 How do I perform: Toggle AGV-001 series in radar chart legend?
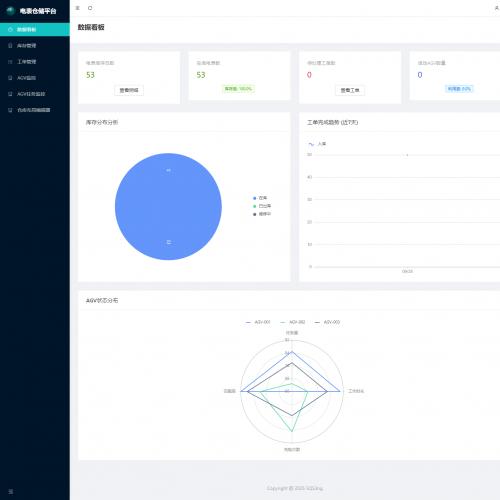[258, 322]
